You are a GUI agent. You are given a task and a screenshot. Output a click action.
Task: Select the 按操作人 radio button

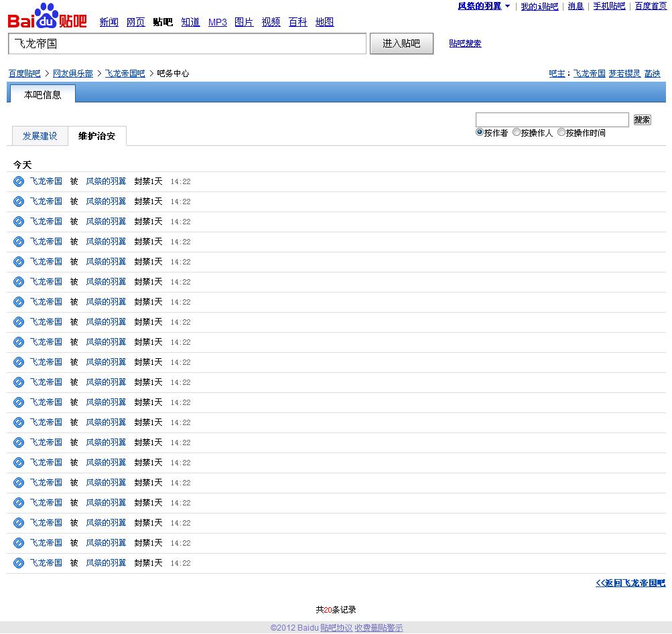pos(517,133)
